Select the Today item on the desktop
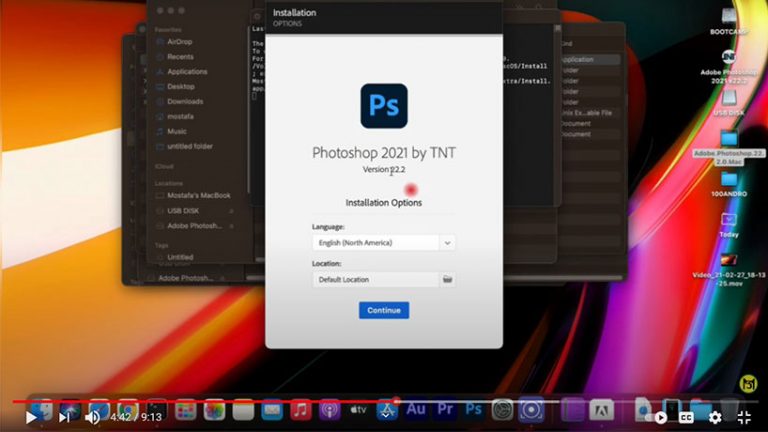Image resolution: width=768 pixels, height=432 pixels. coord(729,225)
